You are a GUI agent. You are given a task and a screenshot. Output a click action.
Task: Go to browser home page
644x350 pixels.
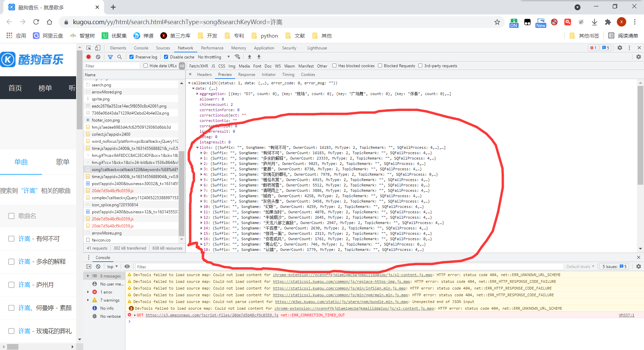coord(50,22)
